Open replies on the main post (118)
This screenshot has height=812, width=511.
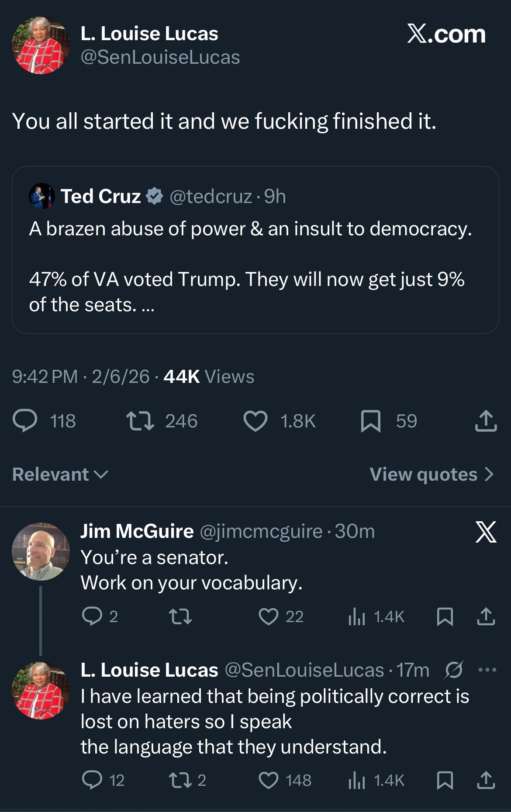point(25,421)
